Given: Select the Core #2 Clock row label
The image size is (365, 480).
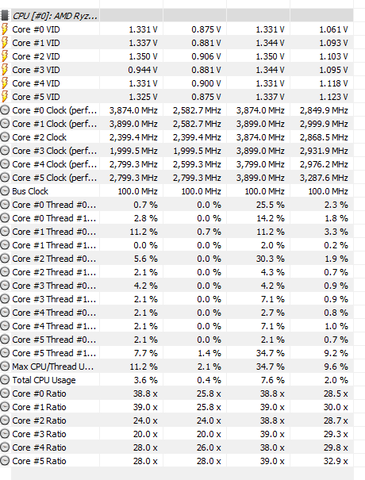Looking at the screenshot, I should (x=39, y=137).
